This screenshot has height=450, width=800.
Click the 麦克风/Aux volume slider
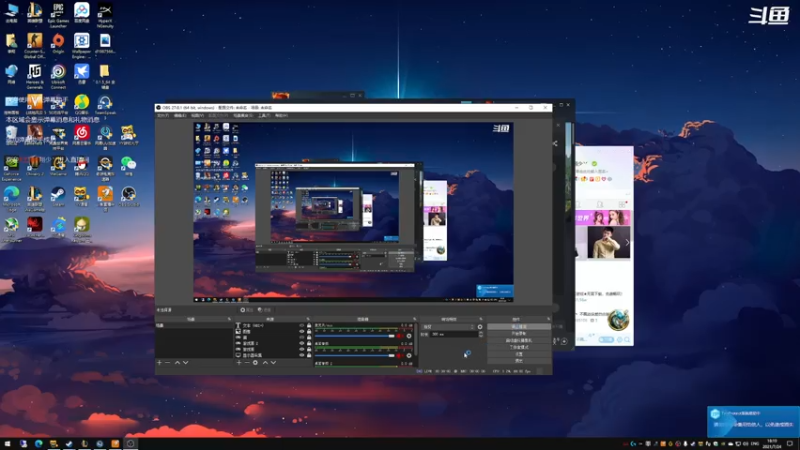click(x=355, y=336)
